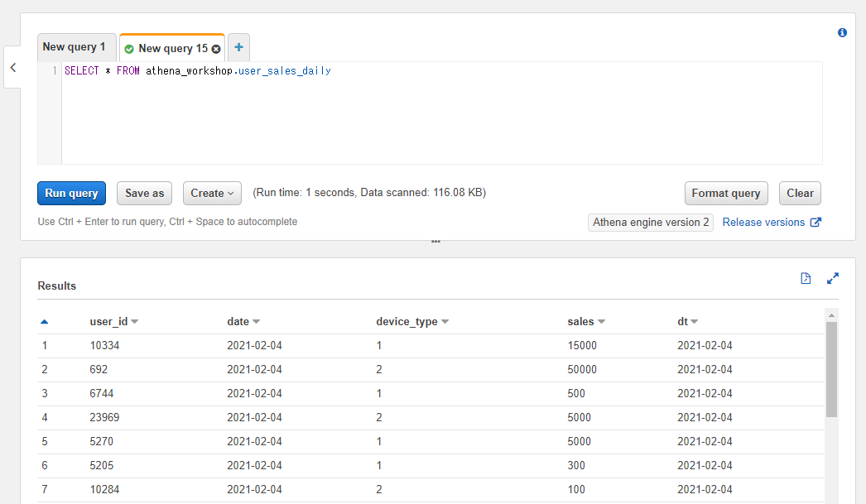Click the SELECT keyword in the query
Image resolution: width=866 pixels, height=504 pixels.
point(82,70)
